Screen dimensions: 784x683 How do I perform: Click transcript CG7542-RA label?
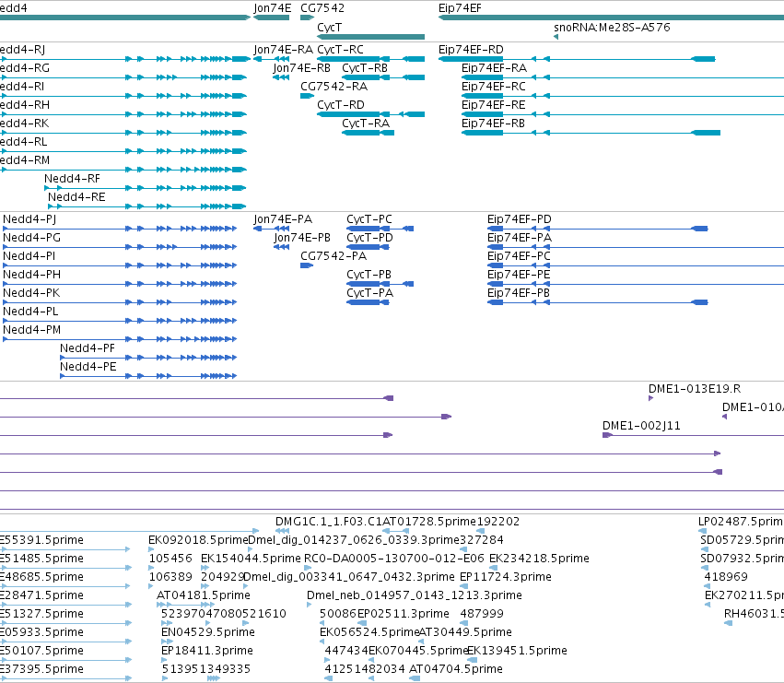pos(334,87)
